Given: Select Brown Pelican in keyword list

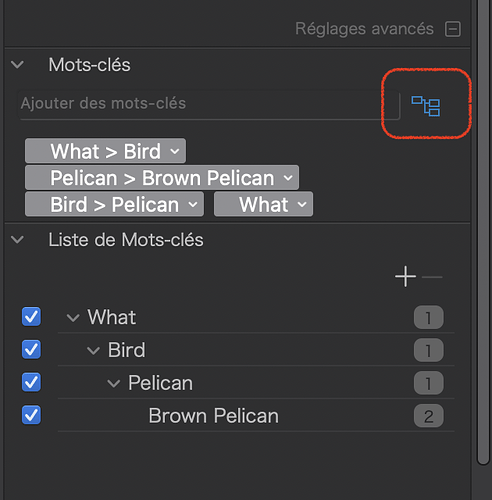Looking at the screenshot, I should (x=213, y=416).
